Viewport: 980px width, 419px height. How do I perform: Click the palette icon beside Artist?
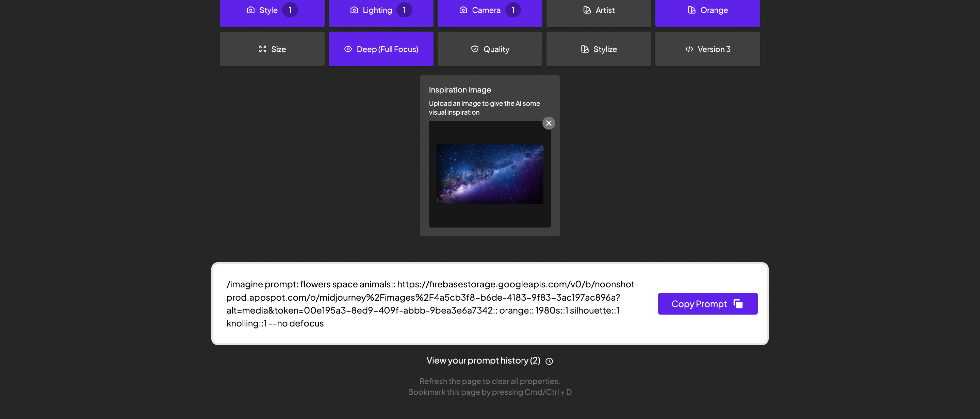587,10
